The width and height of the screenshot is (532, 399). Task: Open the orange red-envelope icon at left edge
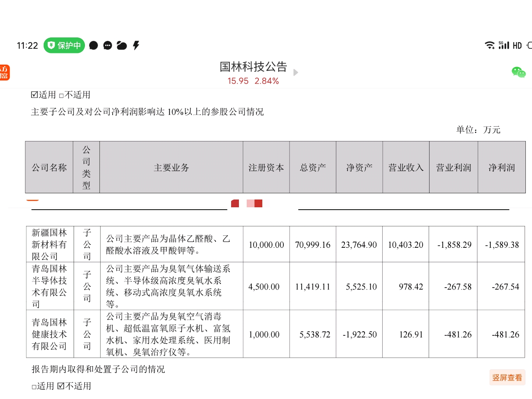coord(4,72)
